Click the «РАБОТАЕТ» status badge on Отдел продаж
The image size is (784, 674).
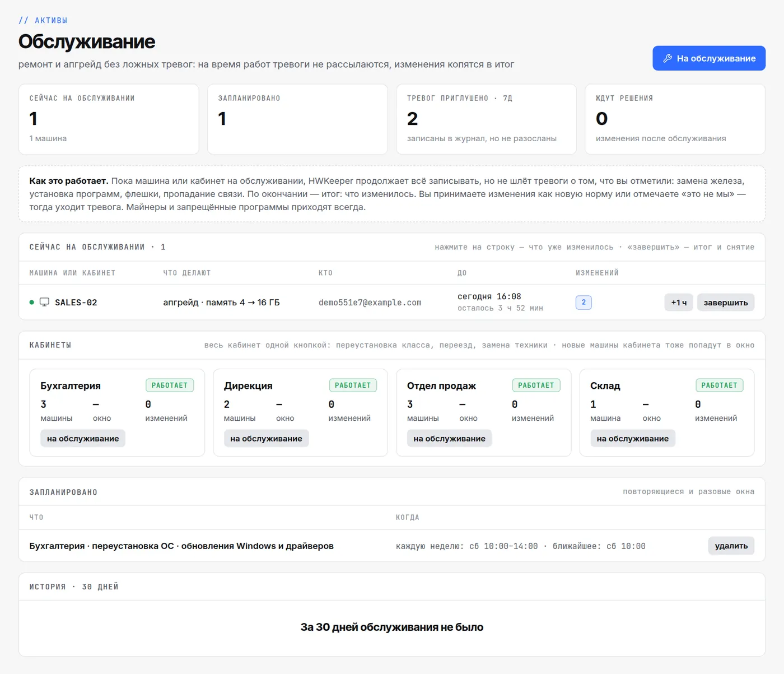coord(536,385)
